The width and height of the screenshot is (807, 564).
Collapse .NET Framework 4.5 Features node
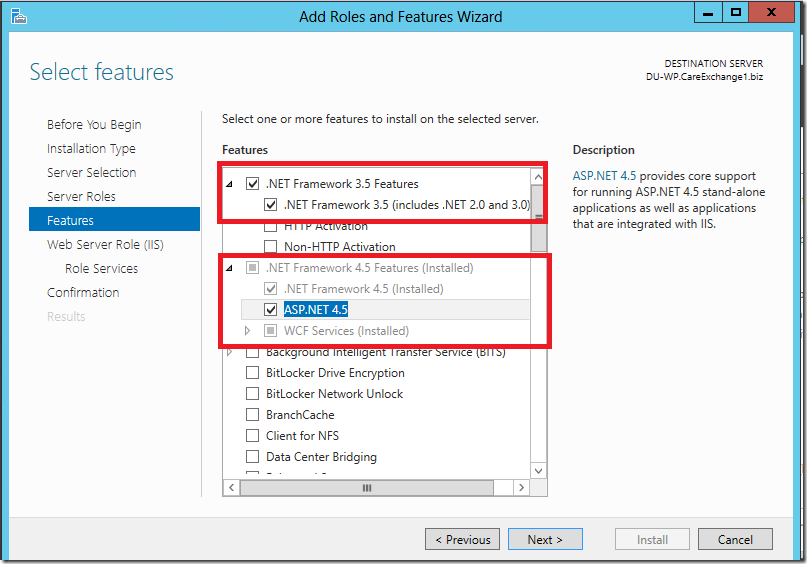tap(230, 268)
